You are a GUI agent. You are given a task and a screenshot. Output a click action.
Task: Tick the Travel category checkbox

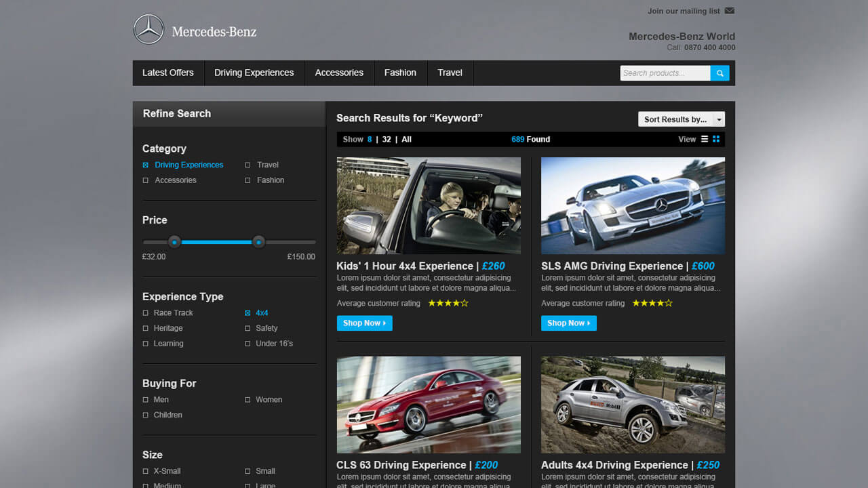click(248, 165)
